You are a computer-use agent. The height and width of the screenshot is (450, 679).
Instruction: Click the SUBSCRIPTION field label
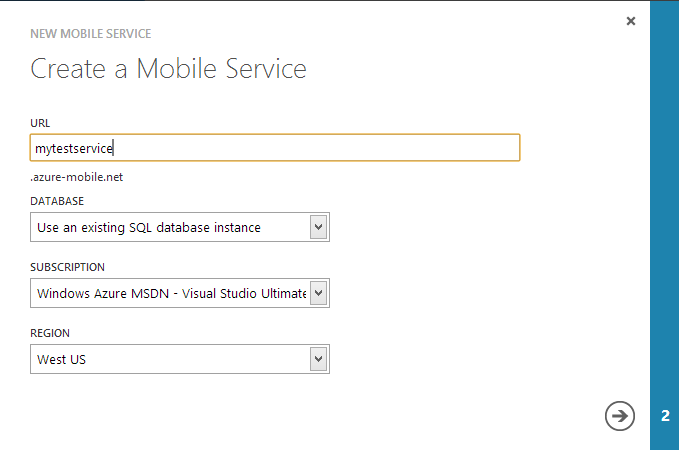coord(67,267)
